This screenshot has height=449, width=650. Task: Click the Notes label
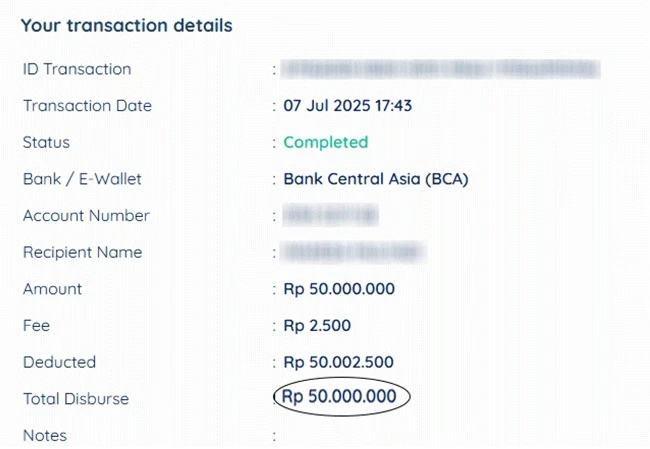pos(45,435)
